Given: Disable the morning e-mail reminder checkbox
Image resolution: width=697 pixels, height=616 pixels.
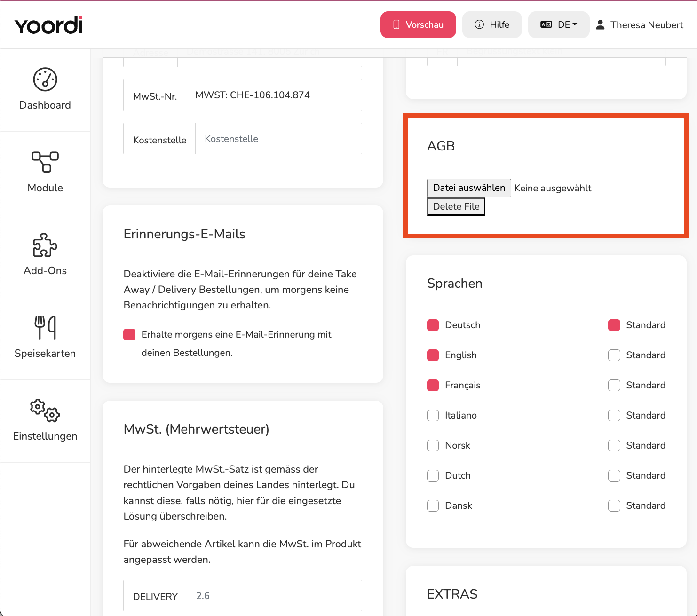Looking at the screenshot, I should tap(129, 334).
